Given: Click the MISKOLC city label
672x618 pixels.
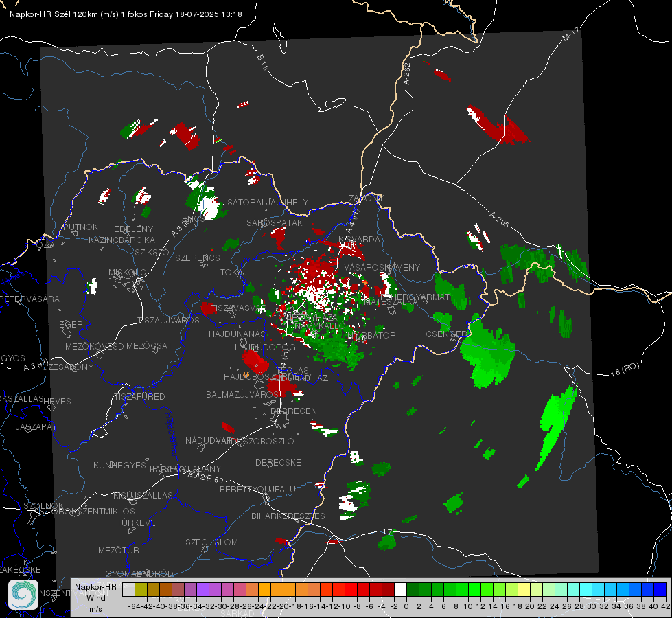Looking at the screenshot, I should (127, 273).
